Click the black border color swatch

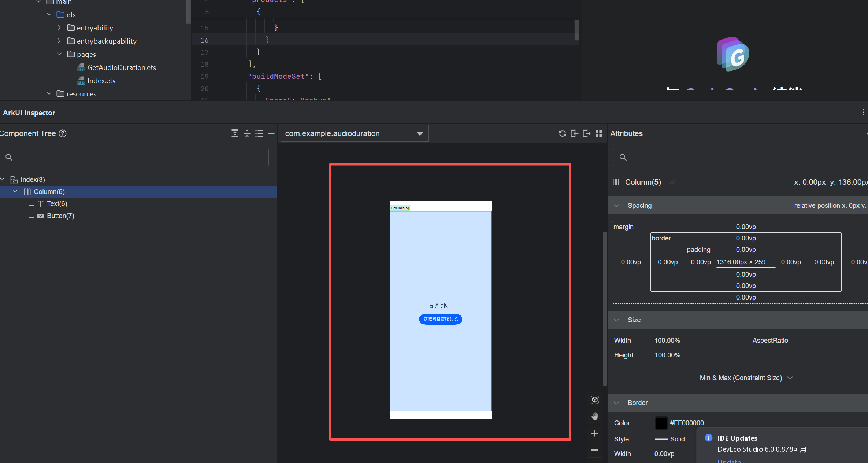[661, 423]
